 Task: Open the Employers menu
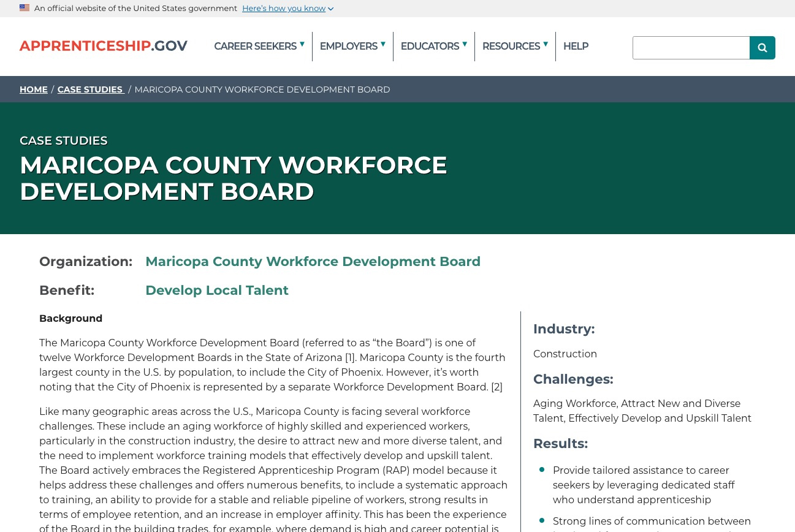point(348,47)
